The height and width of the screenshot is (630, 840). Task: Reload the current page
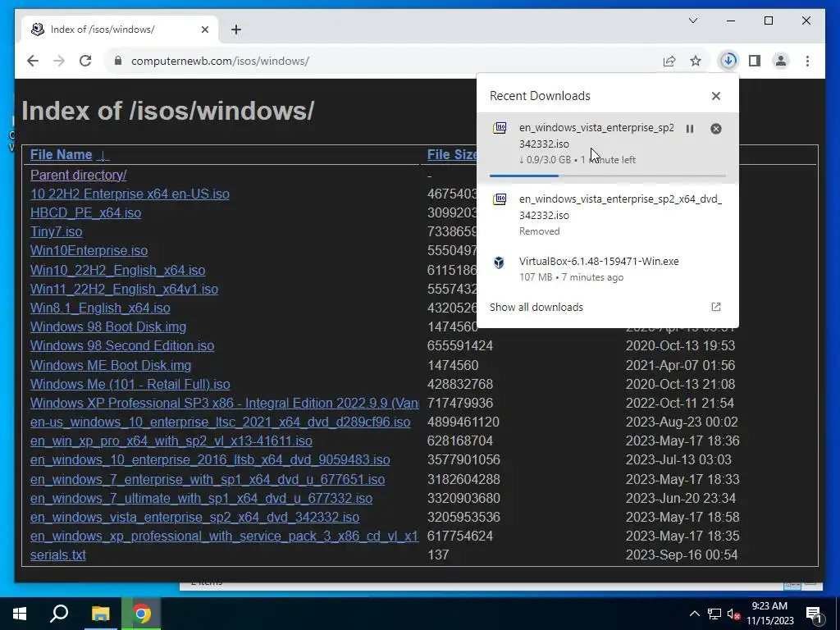point(85,61)
